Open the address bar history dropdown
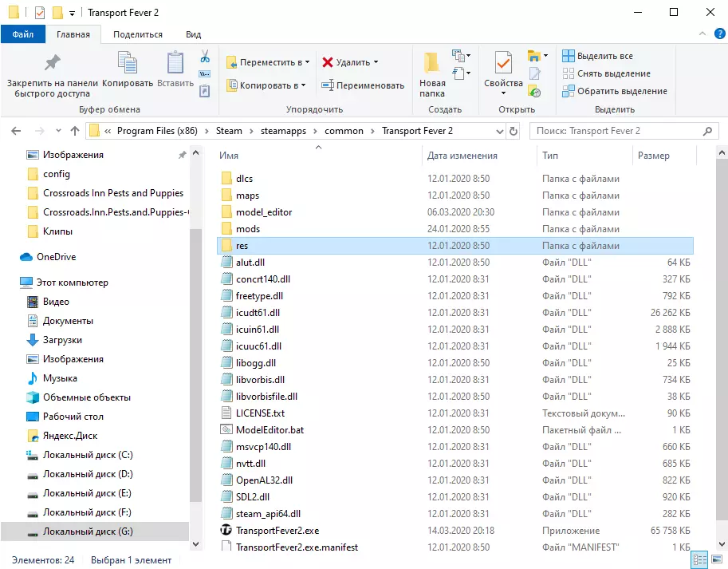 pyautogui.click(x=500, y=131)
